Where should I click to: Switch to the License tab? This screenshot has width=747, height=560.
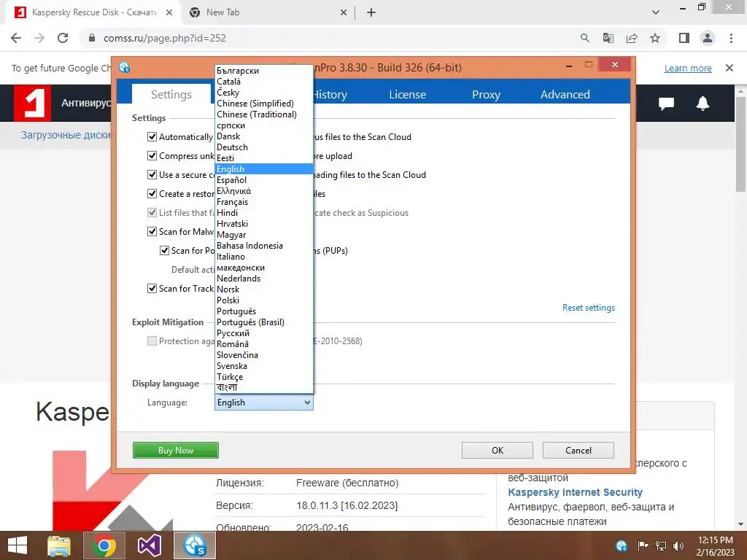[407, 94]
